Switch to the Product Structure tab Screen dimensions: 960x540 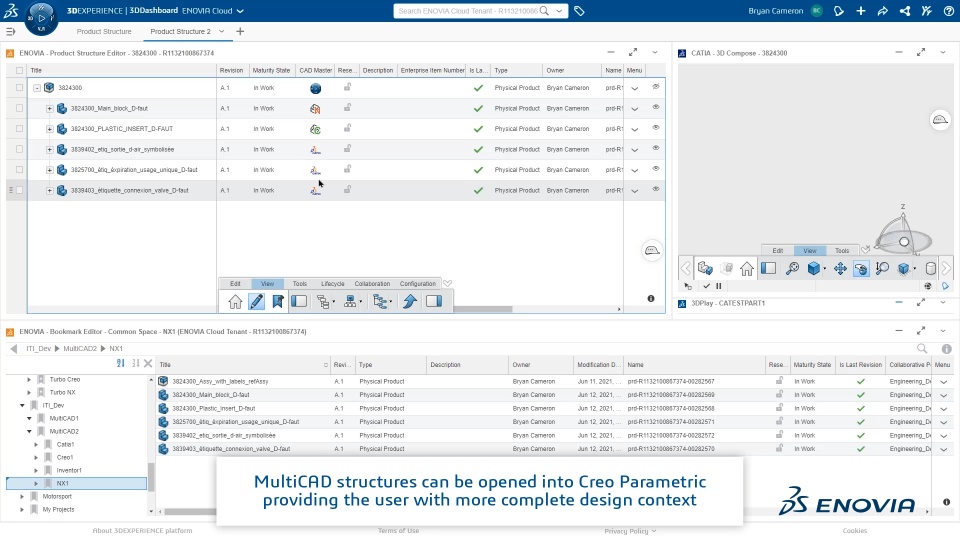(x=104, y=31)
